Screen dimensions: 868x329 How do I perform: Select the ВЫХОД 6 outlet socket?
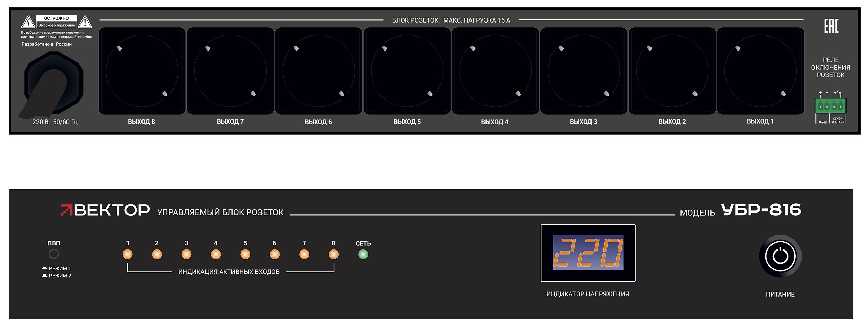click(319, 71)
